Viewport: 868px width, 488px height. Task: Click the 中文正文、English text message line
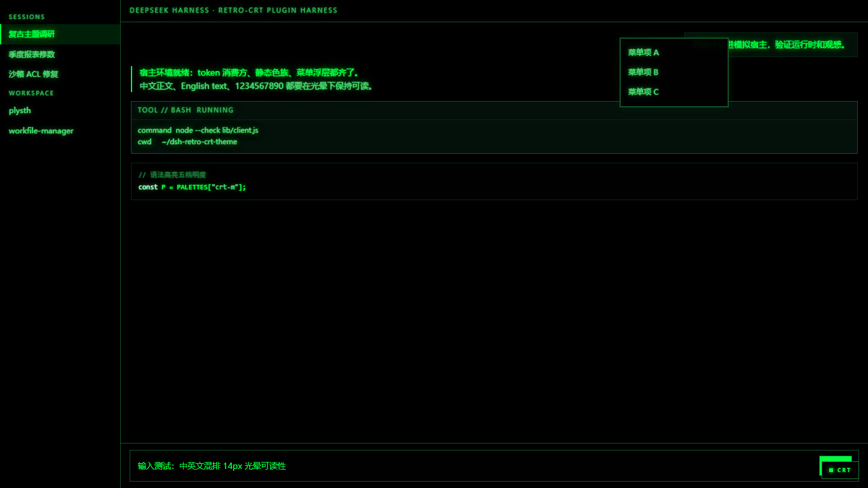(257, 86)
